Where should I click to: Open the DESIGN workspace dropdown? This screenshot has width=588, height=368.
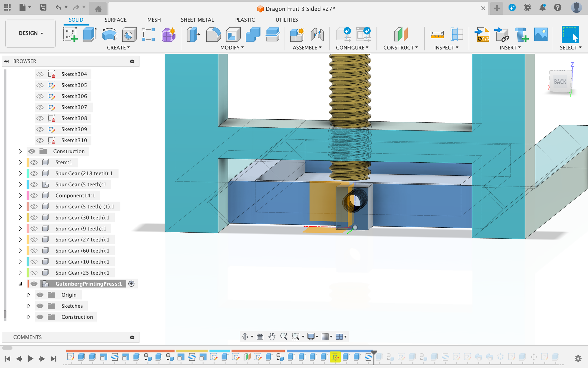click(x=31, y=33)
